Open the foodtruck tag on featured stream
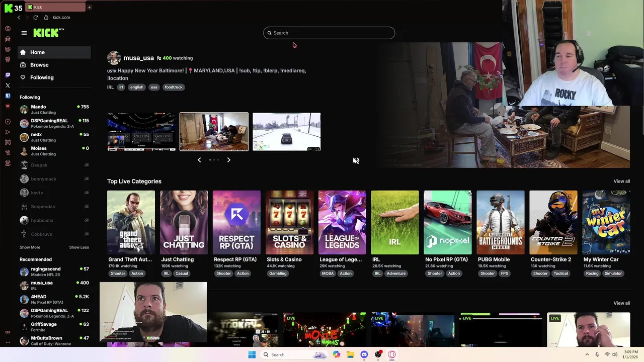The image size is (644, 362). point(174,87)
